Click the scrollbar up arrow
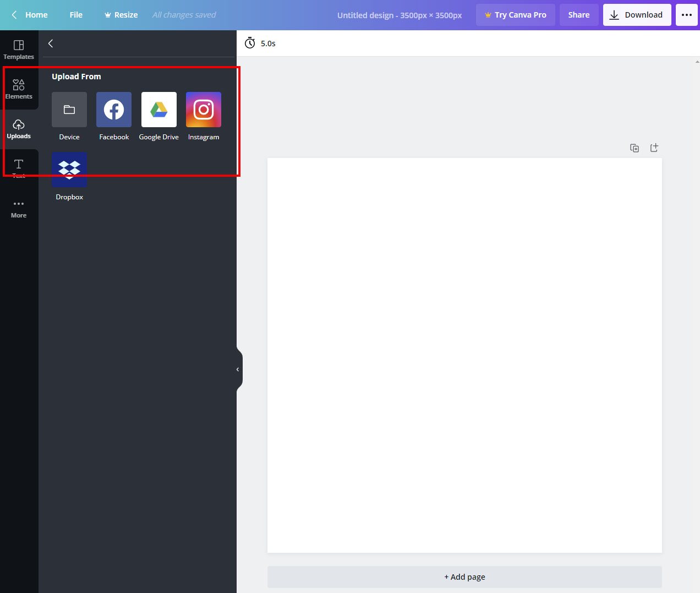Image resolution: width=700 pixels, height=593 pixels. [697, 62]
